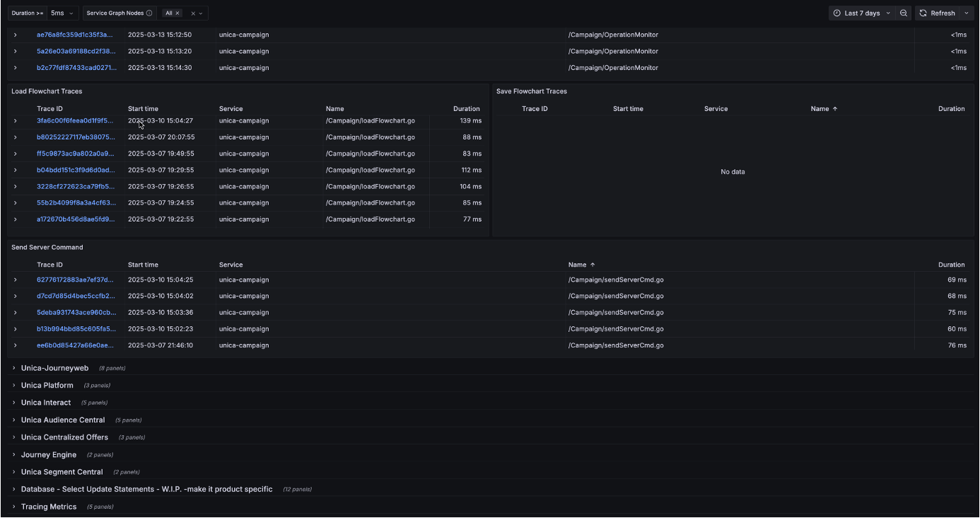Sort Load Flowchart Traces by Service
The image size is (980, 518).
[231, 109]
